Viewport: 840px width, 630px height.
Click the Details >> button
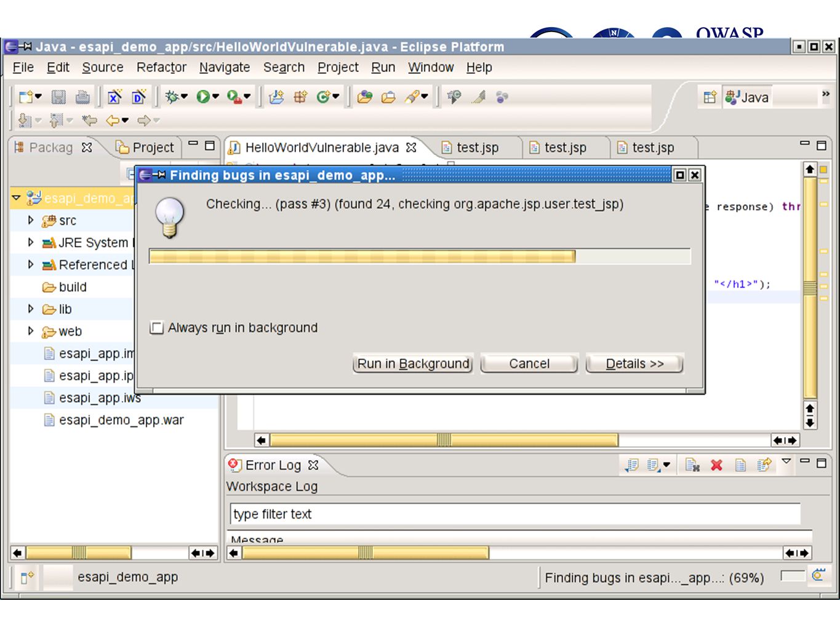tap(634, 364)
